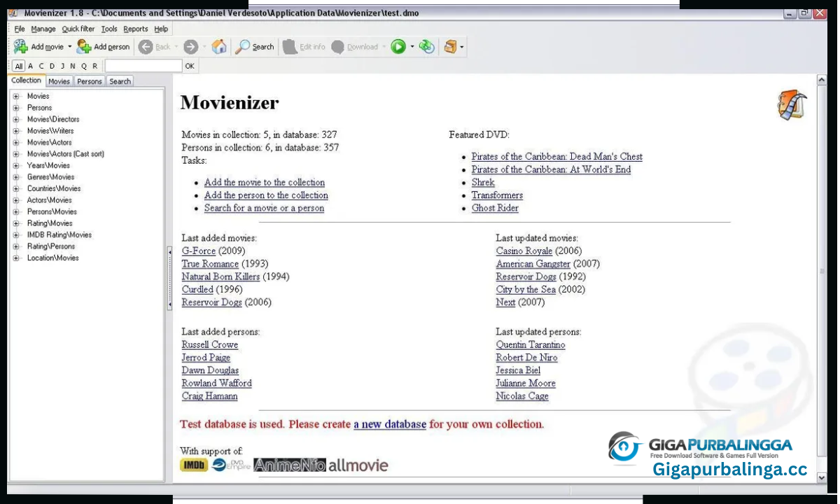Screen dimensions: 840x504
Task: Click the Movienizer logo icon on page
Action: (792, 105)
